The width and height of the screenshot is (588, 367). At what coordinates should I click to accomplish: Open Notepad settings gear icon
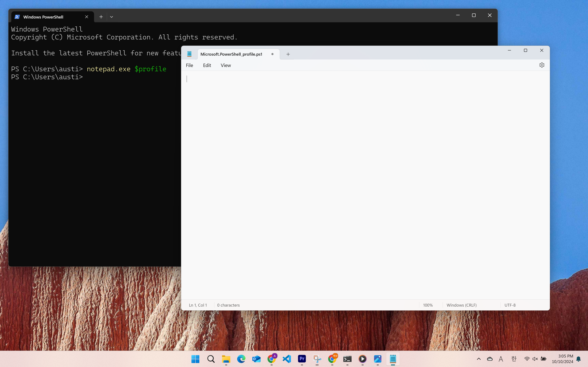(542, 65)
